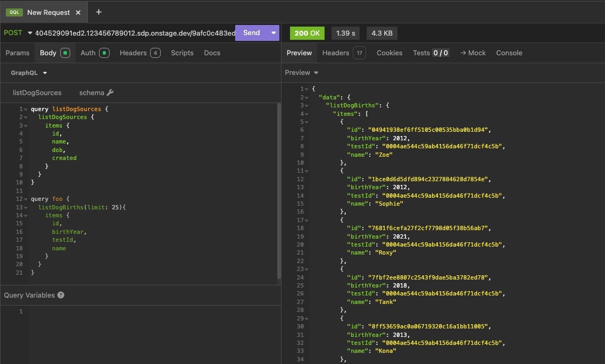Collapse listDogBirths block at line 13

[x=26, y=208]
